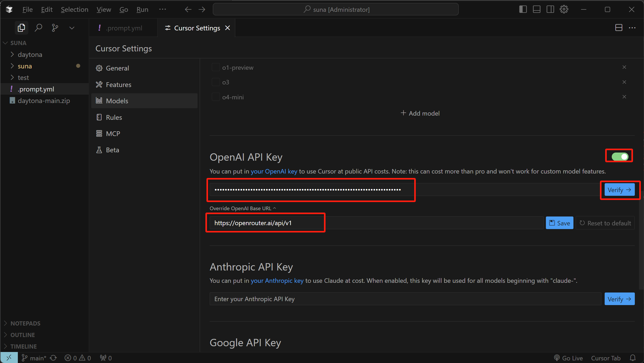
Task: Open the Selection menu
Action: (74, 9)
